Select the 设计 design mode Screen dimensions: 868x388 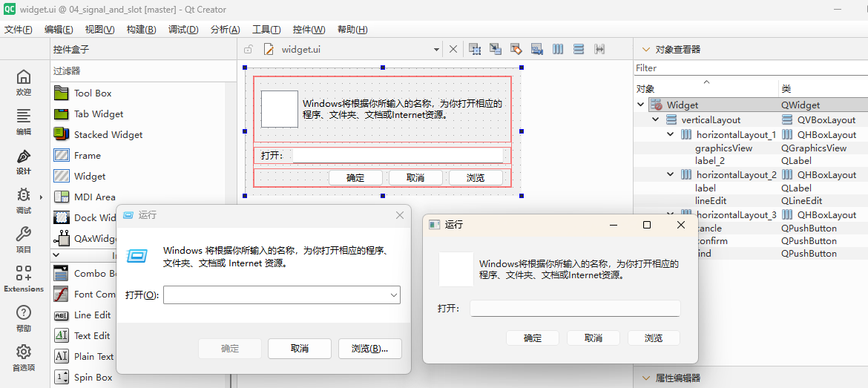click(23, 162)
